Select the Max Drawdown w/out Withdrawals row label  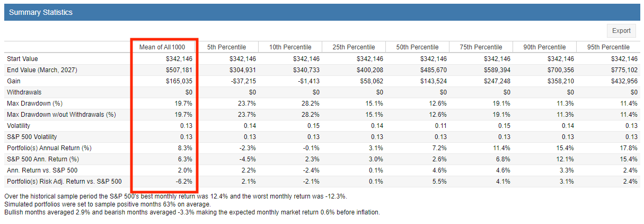61,114
